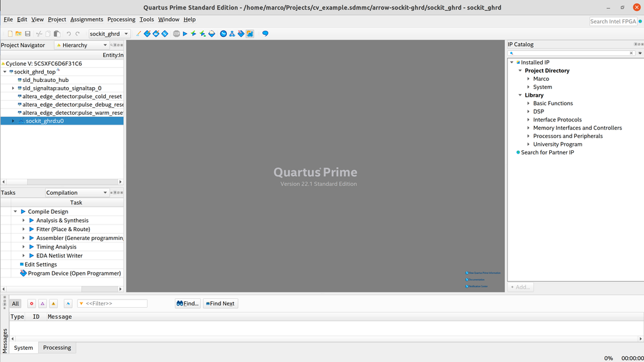Click the Cut scissors toolbar icon

(39, 34)
